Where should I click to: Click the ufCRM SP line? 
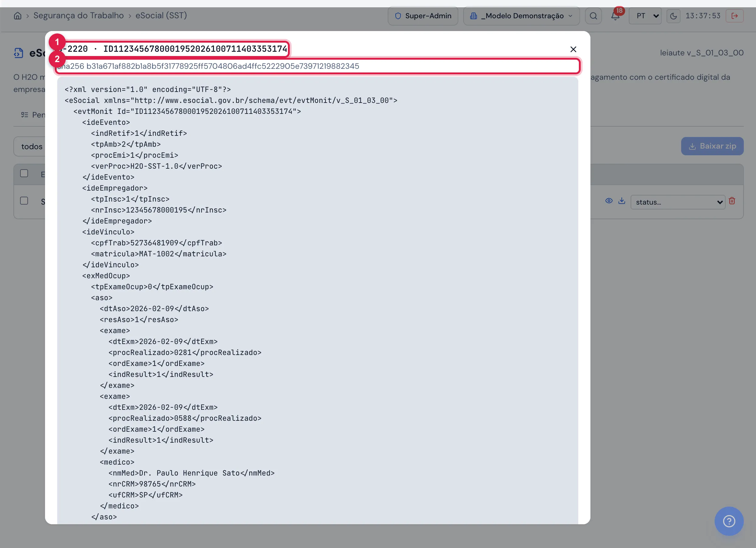coord(146,495)
